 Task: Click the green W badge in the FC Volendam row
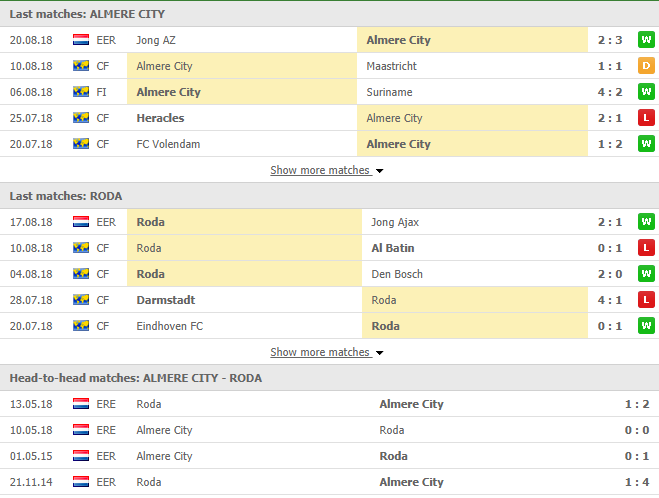click(x=646, y=144)
